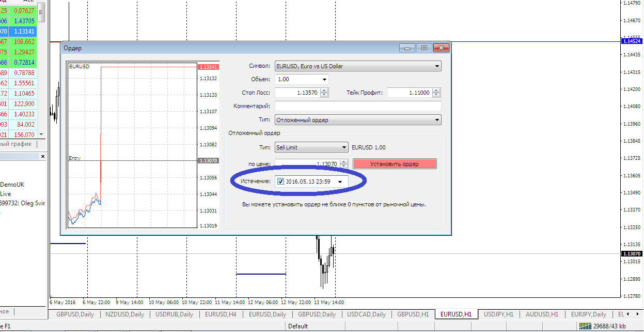
Task: Minimize the Ордер dialog window
Action: click(x=407, y=48)
